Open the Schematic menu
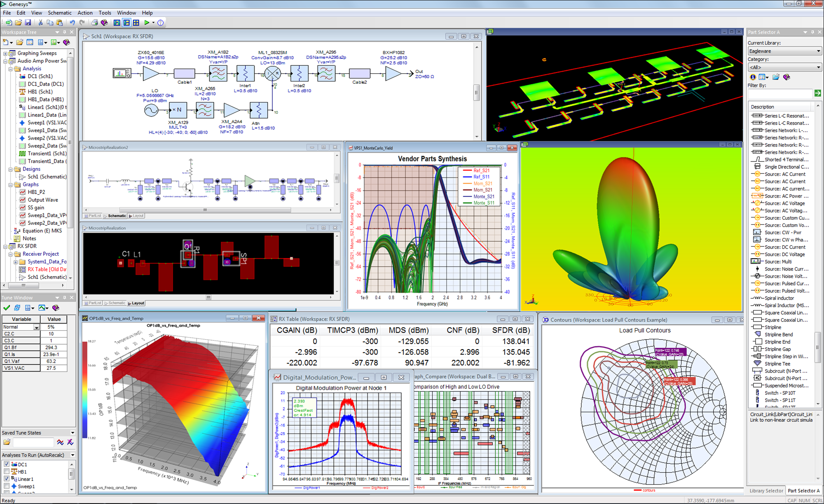The width and height of the screenshot is (824, 504). click(x=59, y=12)
